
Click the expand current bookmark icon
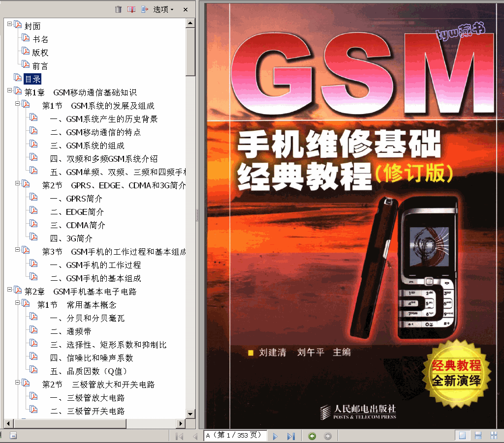144,9
